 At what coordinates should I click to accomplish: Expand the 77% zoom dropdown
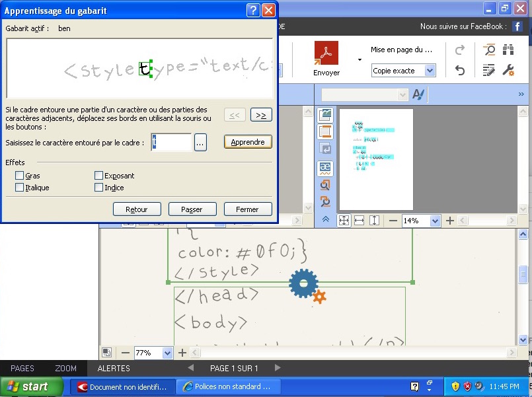point(167,353)
